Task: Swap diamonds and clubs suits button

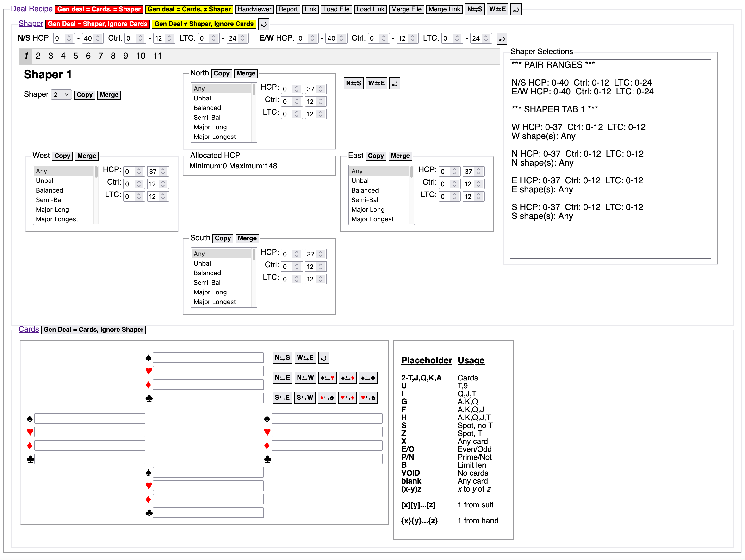Action: coord(327,398)
